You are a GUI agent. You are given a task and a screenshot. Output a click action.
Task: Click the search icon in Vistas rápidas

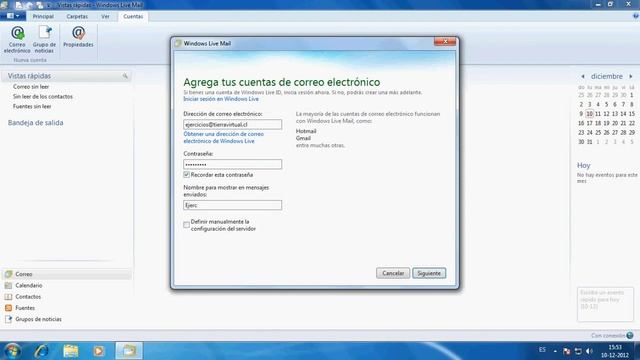coord(125,76)
